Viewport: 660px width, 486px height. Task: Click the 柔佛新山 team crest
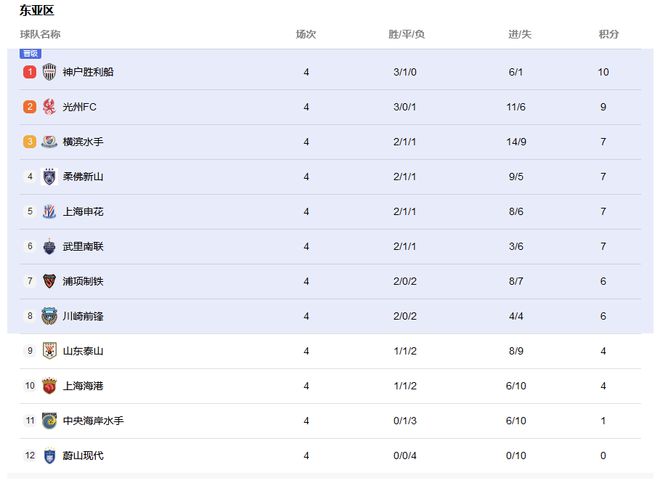point(49,177)
